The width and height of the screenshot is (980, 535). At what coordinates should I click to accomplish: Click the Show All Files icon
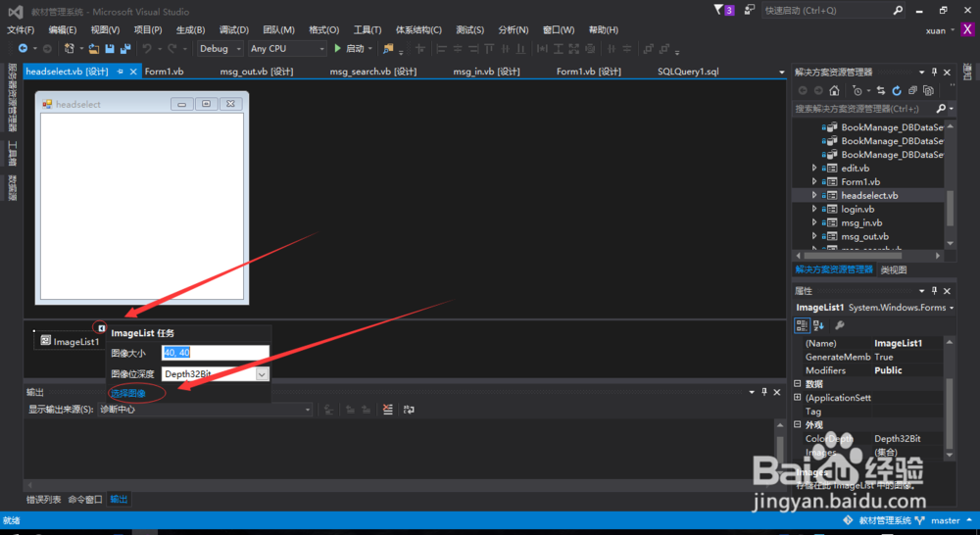(x=928, y=90)
